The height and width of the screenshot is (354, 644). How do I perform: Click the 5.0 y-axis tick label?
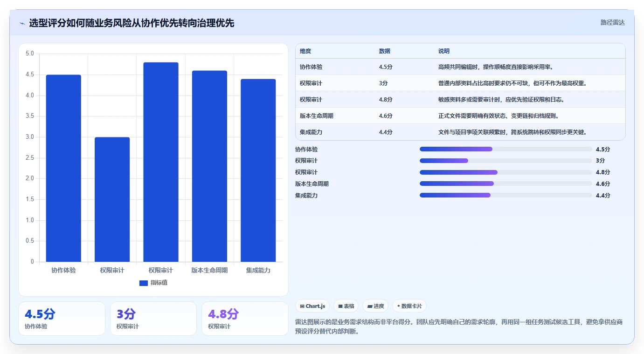coord(29,54)
